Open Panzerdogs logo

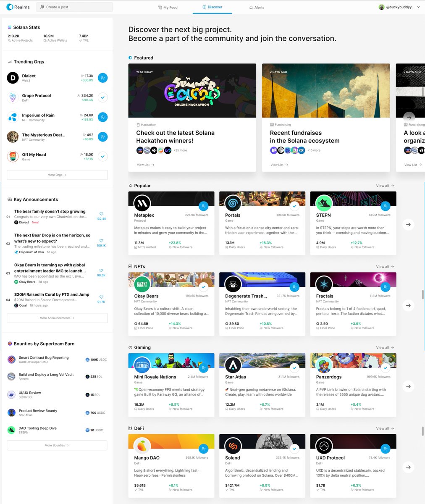(324, 365)
